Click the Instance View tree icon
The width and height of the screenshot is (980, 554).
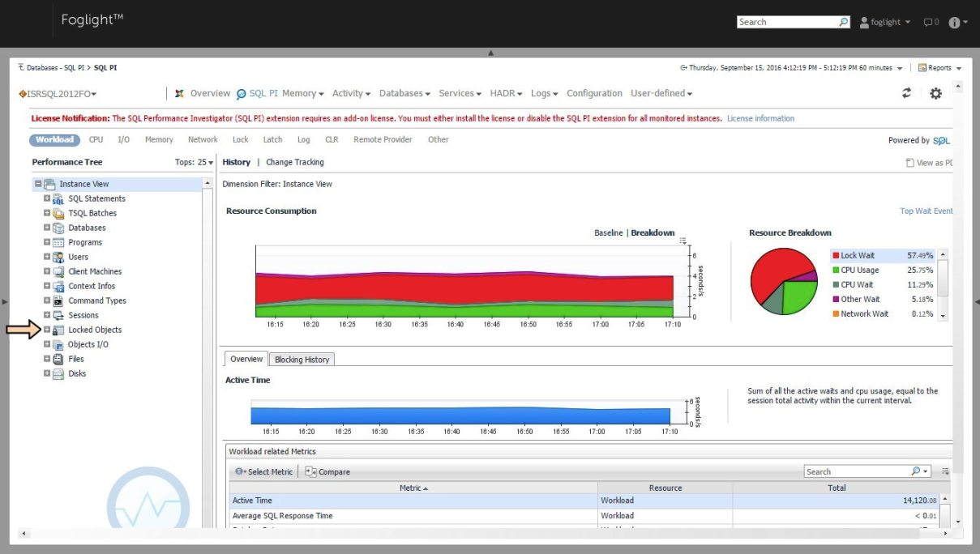tap(49, 184)
